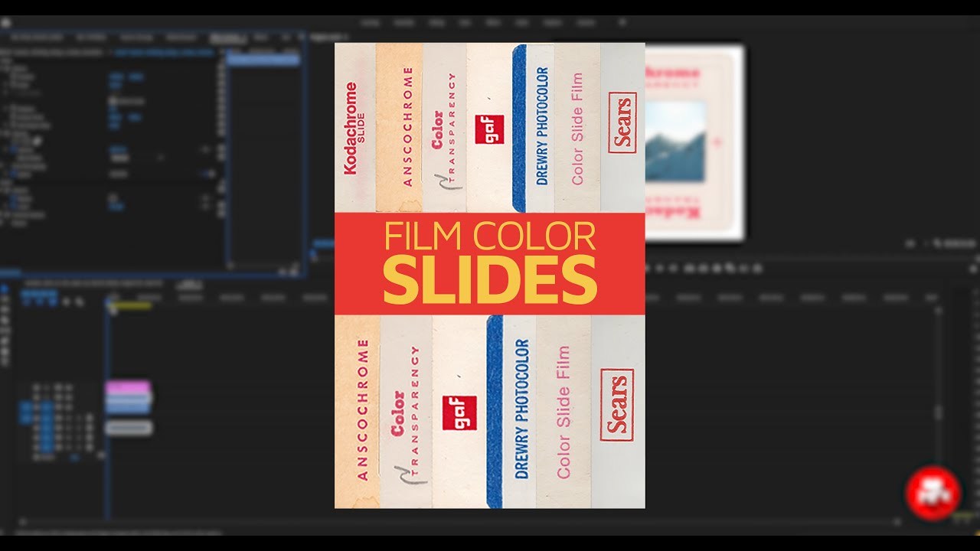Select the white clip on the lowest timeline track
Image resolution: width=980 pixels, height=551 pixels.
coord(128,428)
